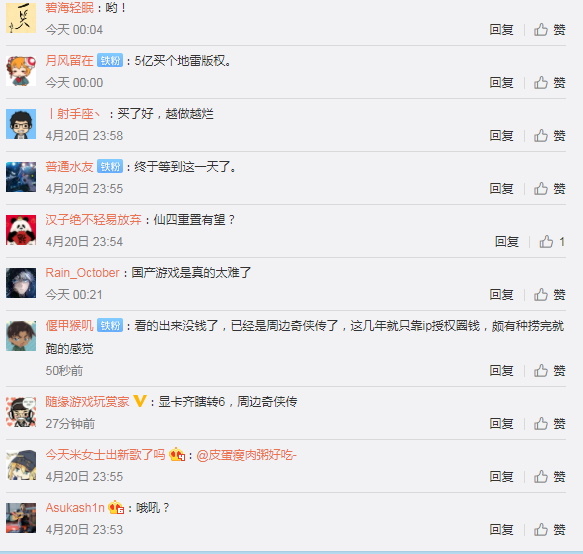Screen dimensions: 583x554
Task: Click username 偃甲猴叽
Action: click(x=69, y=326)
